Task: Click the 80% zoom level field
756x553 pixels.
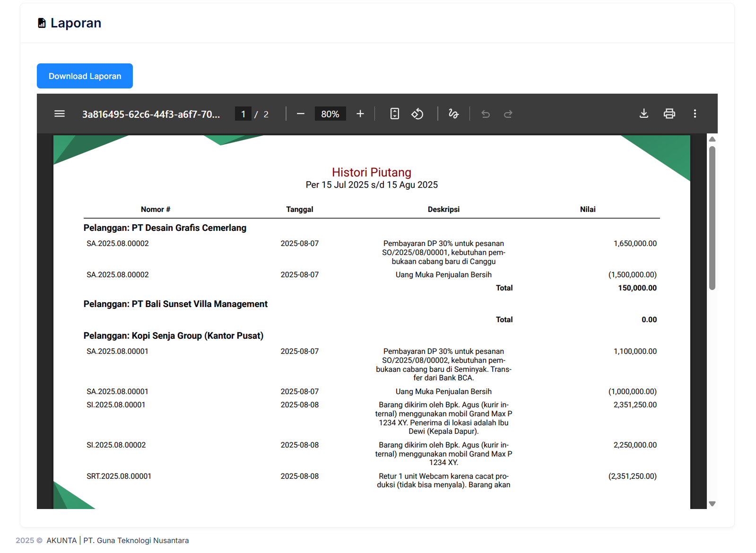Action: 330,114
